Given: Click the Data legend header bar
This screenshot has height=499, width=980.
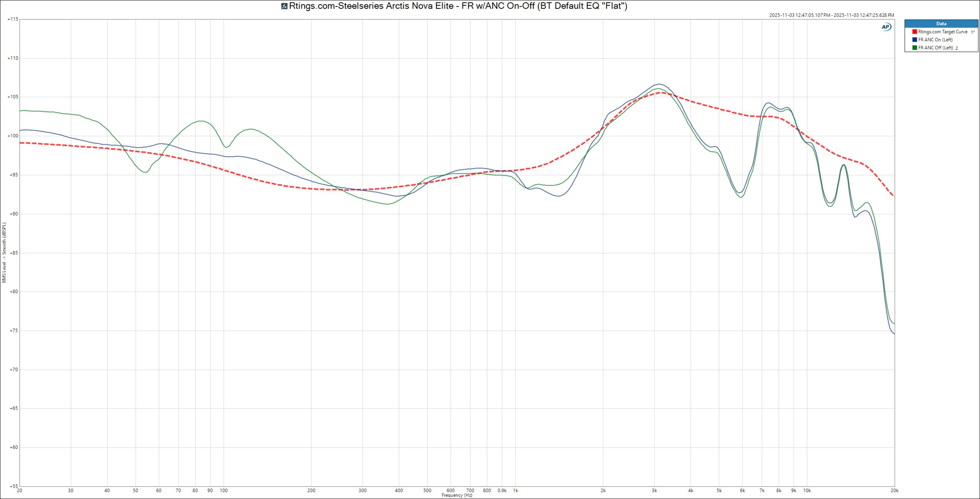Looking at the screenshot, I should tap(941, 23).
